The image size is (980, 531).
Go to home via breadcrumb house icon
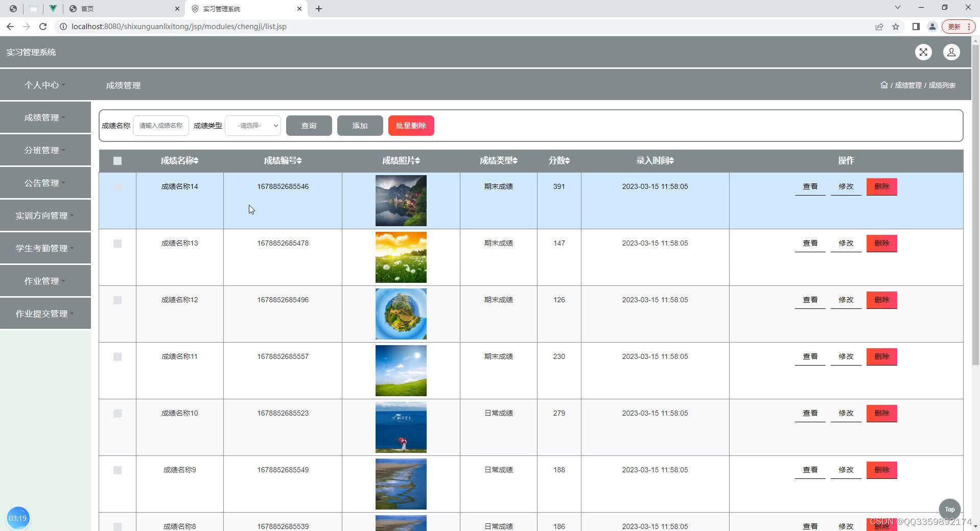(x=884, y=85)
